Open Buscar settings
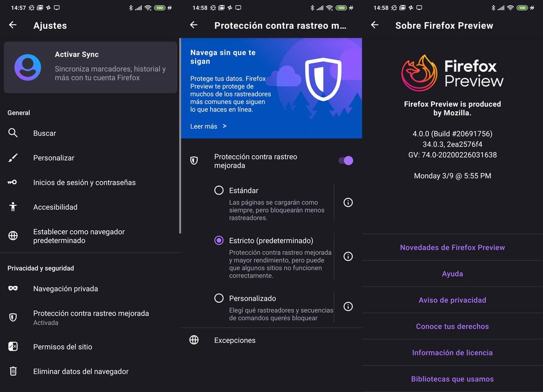The width and height of the screenshot is (543, 392). (90, 133)
